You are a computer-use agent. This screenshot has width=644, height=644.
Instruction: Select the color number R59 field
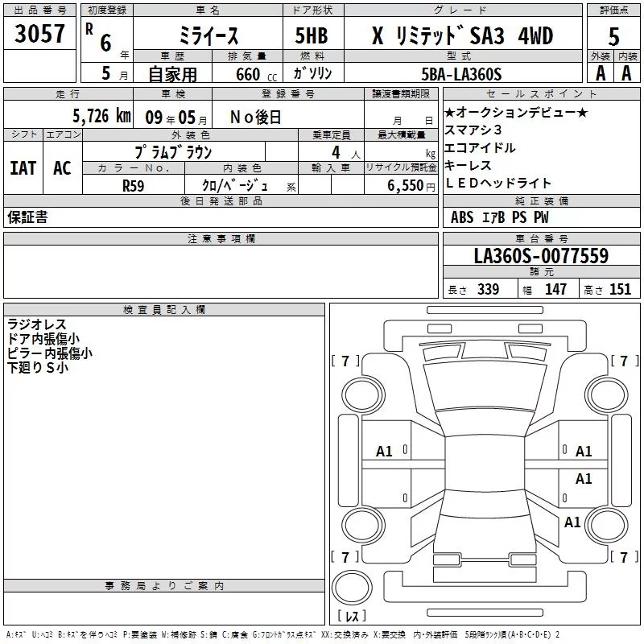click(x=133, y=186)
